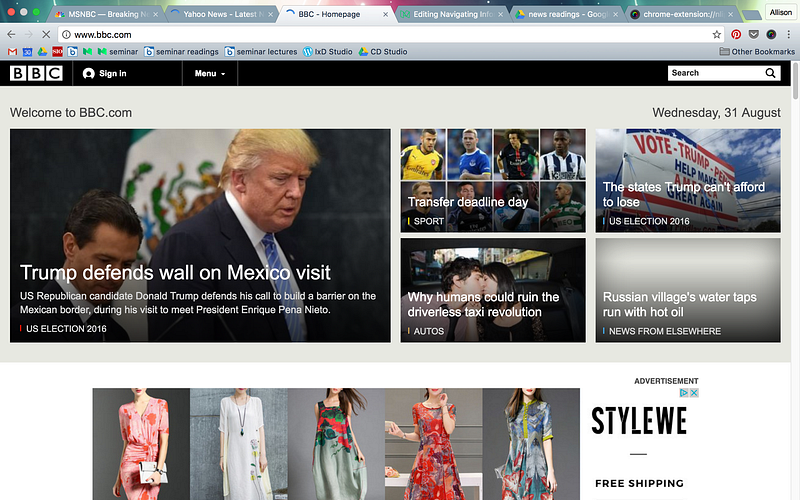Click the round dark extension icon

point(771,34)
